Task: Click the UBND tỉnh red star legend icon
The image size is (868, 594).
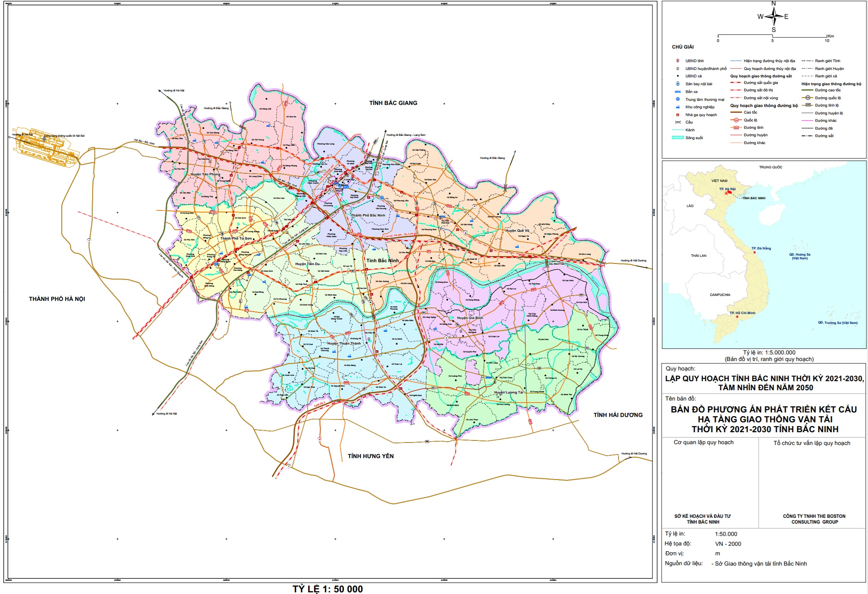Action: [x=677, y=61]
